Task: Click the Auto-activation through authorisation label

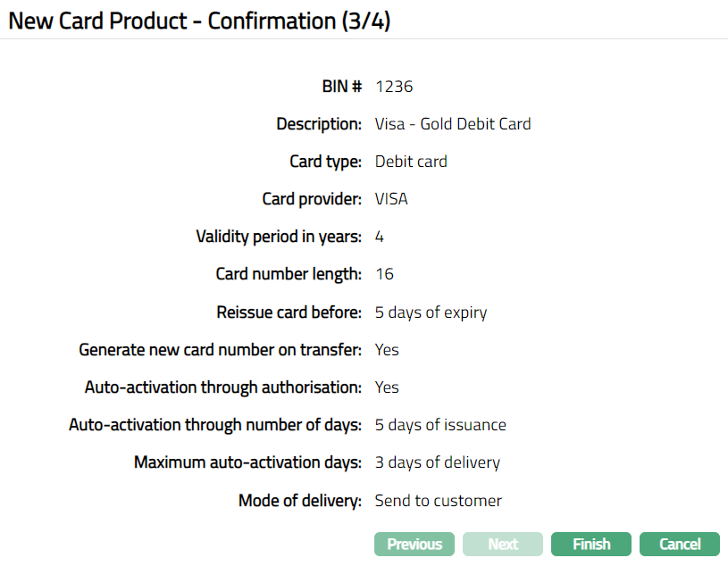Action: (x=223, y=387)
